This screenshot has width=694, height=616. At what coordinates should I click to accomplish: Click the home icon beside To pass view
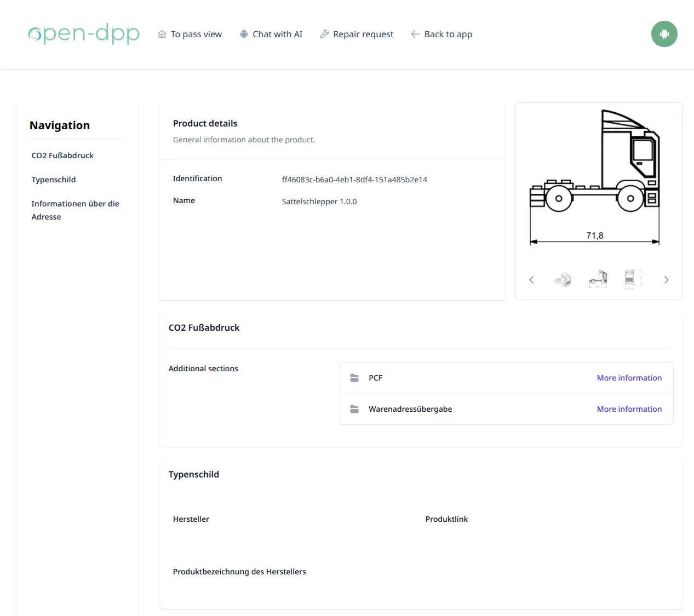[162, 34]
